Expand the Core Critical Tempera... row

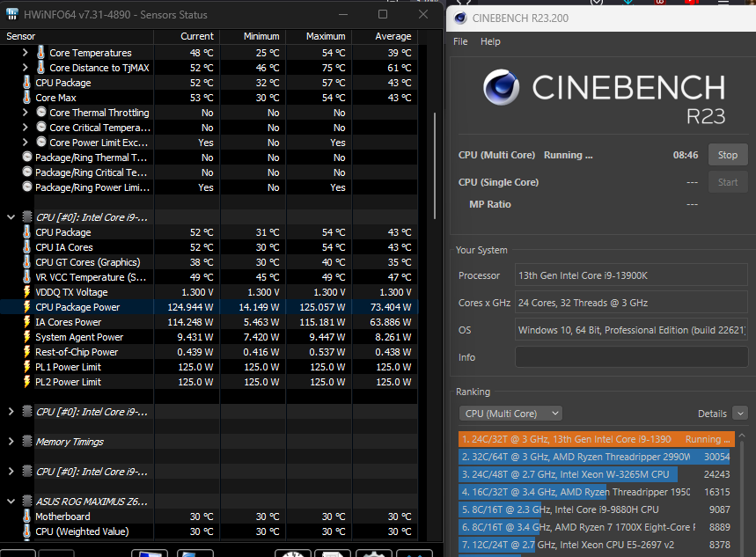tap(25, 127)
